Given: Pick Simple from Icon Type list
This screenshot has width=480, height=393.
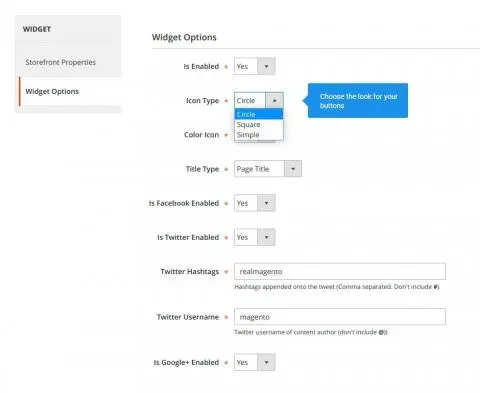Looking at the screenshot, I should tap(259, 135).
